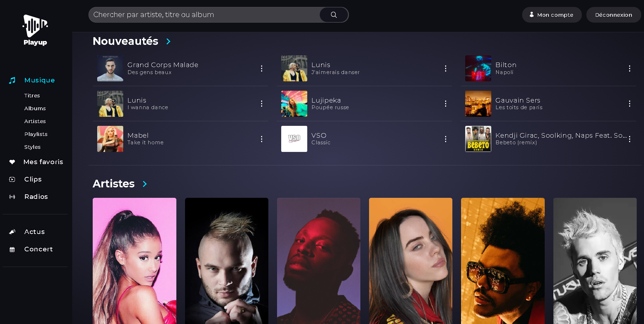644x324 pixels.
Task: Click the Radios broadcast icon
Action: pyautogui.click(x=12, y=197)
